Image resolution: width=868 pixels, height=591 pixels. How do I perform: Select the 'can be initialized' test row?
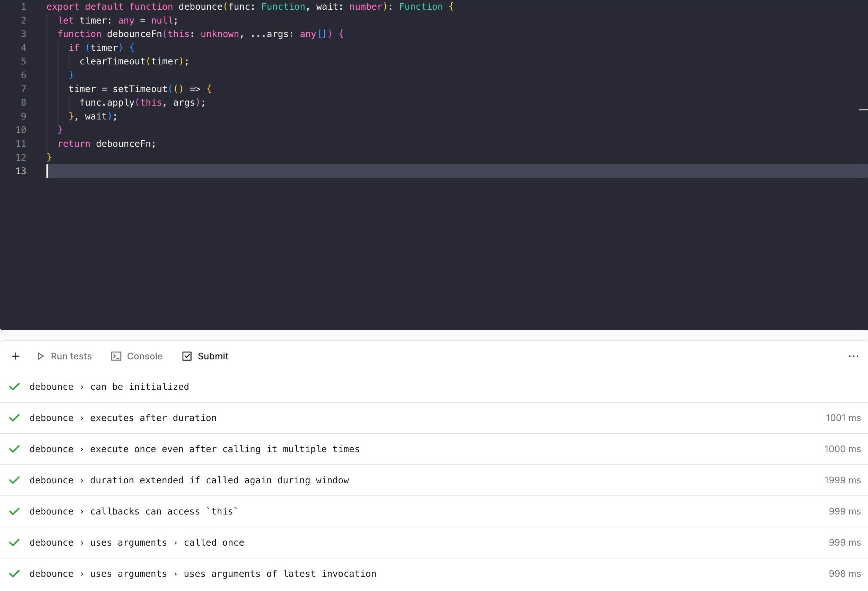point(434,387)
